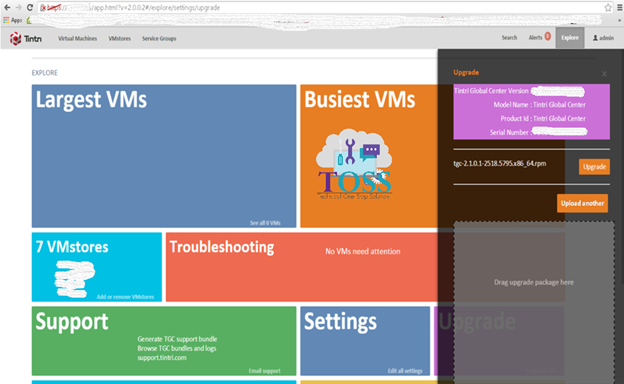This screenshot has height=384, width=624.
Task: Click the browser forward arrow
Action: click(18, 8)
